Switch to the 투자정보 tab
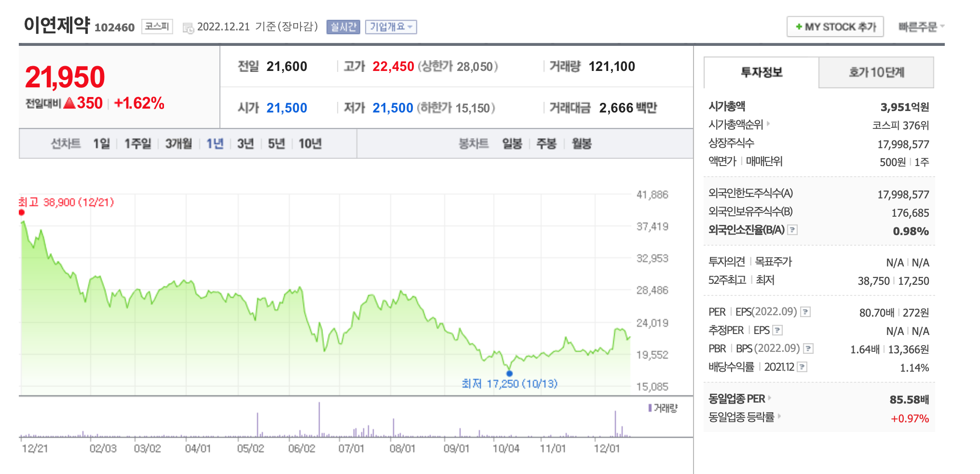Image resolution: width=980 pixels, height=474 pixels. (x=762, y=72)
